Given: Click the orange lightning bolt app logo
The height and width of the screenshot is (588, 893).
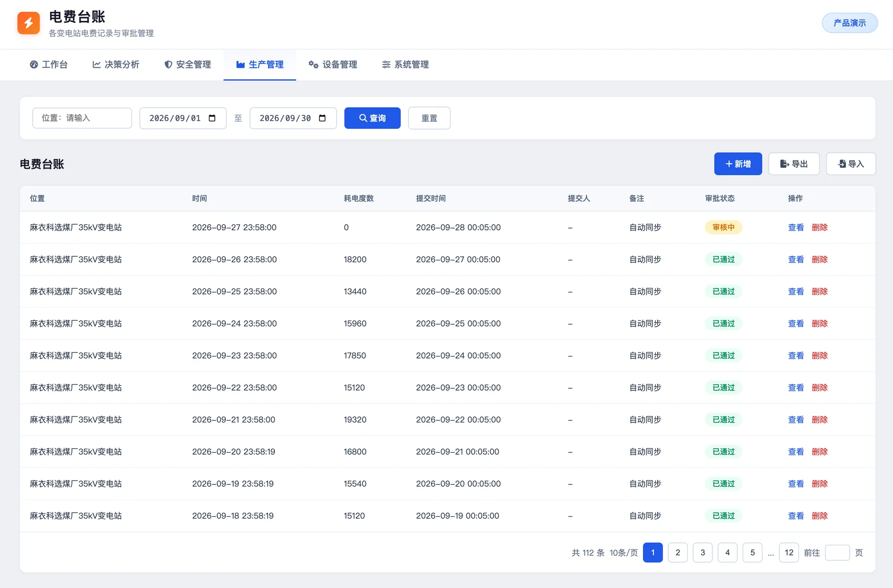Looking at the screenshot, I should (x=28, y=23).
